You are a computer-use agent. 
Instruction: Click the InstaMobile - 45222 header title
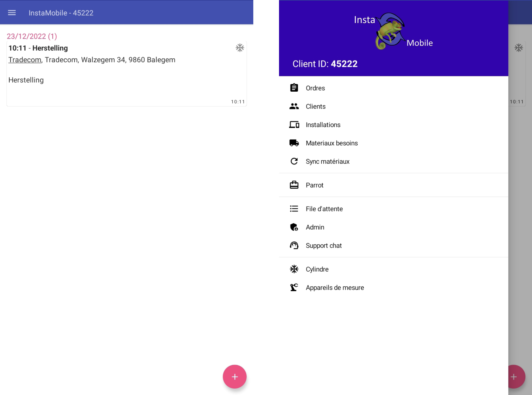point(61,13)
